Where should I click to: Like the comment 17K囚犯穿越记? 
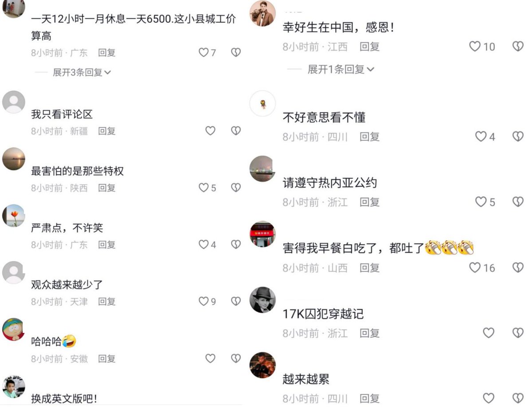tap(488, 333)
